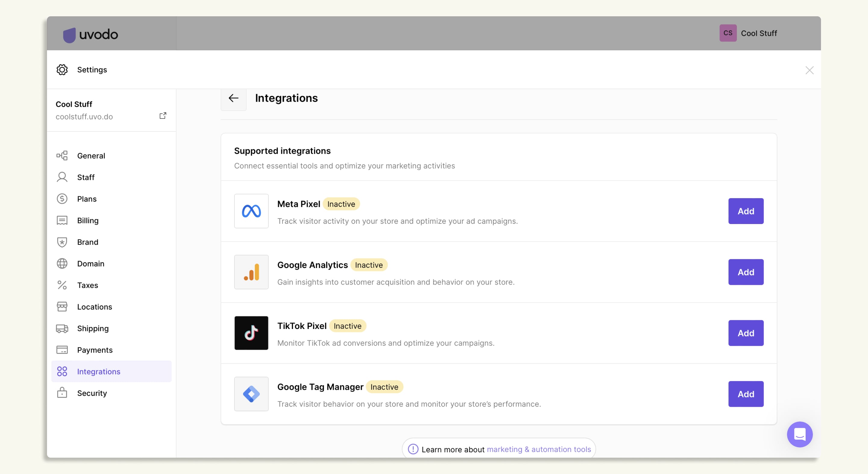Add the Google Tag Manager integration
868x474 pixels.
pyautogui.click(x=745, y=394)
